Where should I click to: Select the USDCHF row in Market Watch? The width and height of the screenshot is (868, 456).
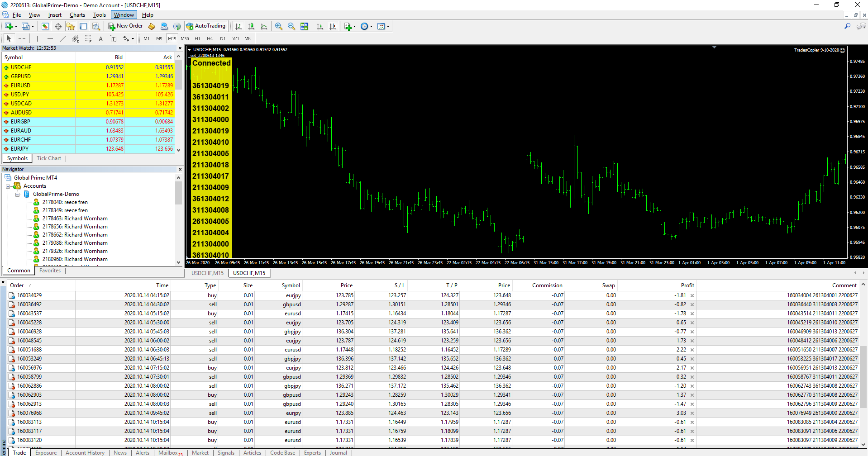pyautogui.click(x=89, y=67)
